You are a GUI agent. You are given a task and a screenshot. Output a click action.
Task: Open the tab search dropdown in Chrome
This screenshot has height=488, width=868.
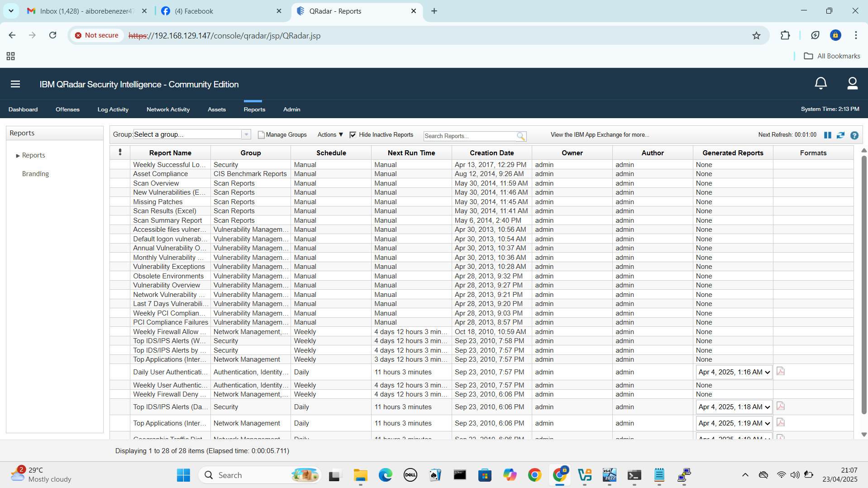(11, 11)
